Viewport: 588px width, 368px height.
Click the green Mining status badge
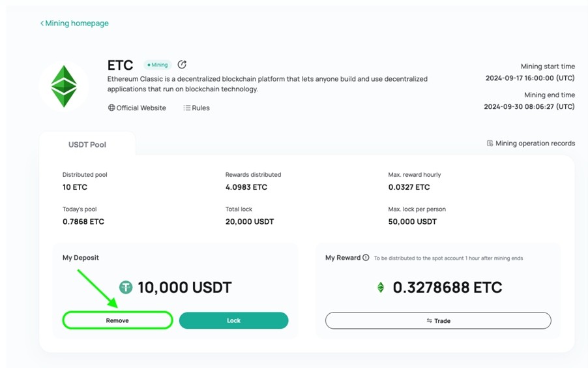pos(158,65)
